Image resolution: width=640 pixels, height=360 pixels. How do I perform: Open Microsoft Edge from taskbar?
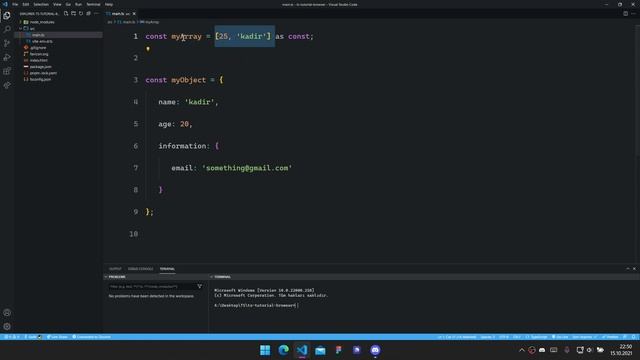[283, 350]
